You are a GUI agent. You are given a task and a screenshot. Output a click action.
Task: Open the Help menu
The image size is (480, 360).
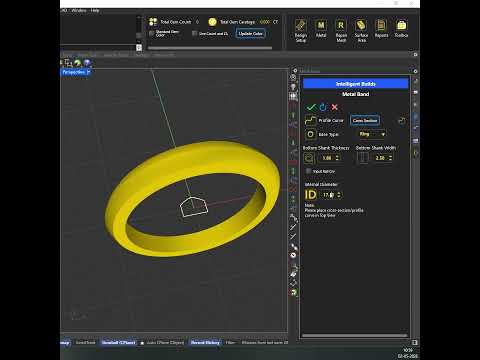point(95,10)
